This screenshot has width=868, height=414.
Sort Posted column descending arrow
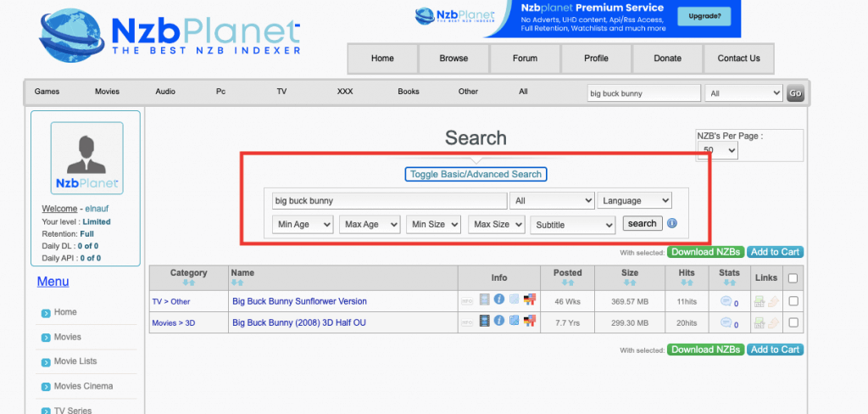coord(564,283)
